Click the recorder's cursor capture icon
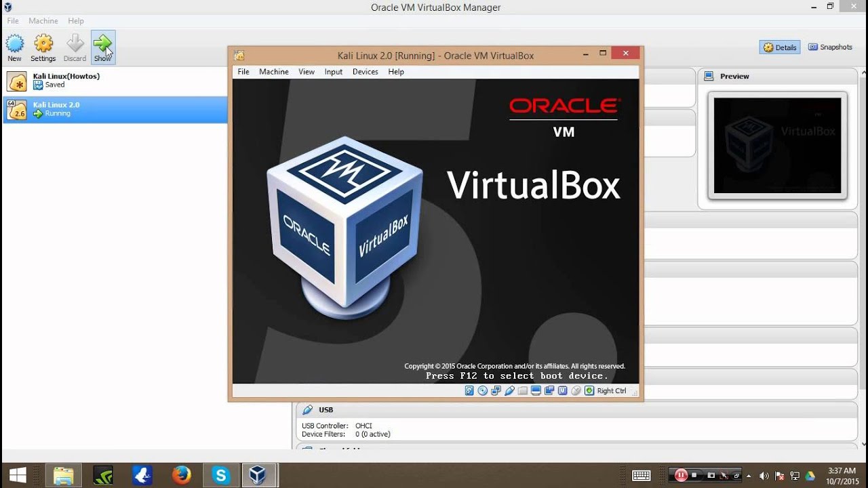 click(724, 475)
